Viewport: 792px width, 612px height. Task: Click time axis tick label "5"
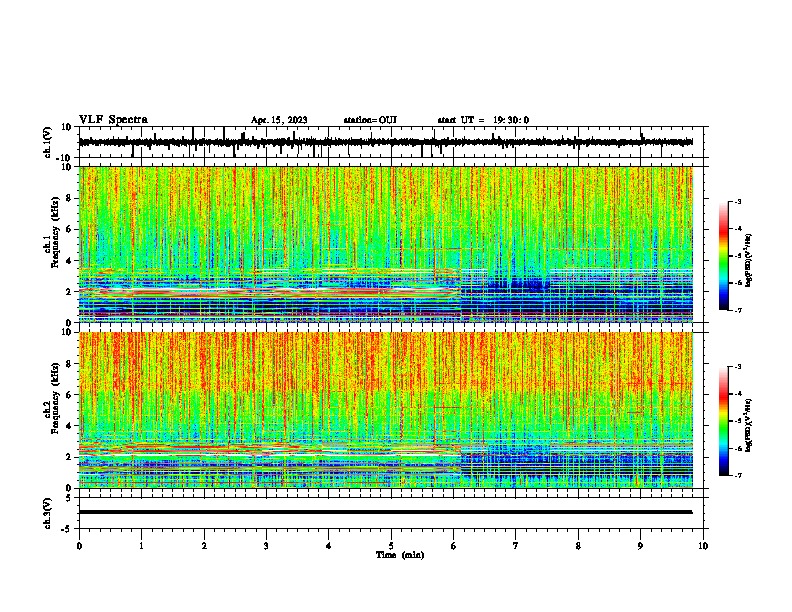point(391,546)
